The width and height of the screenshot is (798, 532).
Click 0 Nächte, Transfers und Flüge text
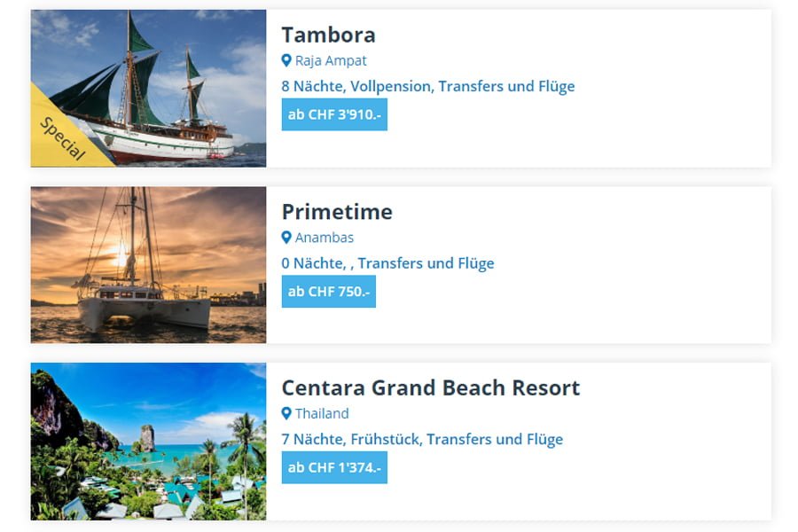[387, 263]
